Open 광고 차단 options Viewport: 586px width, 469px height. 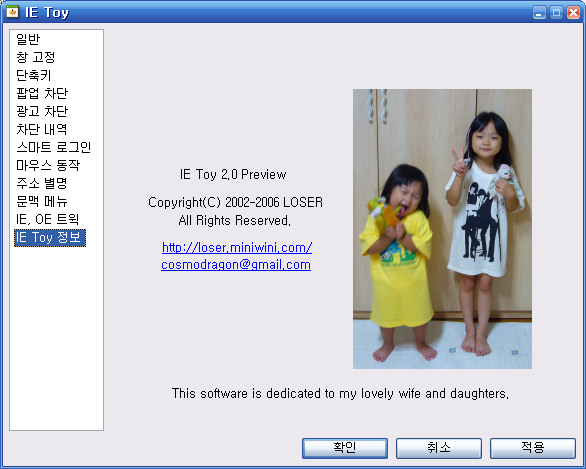click(x=42, y=111)
